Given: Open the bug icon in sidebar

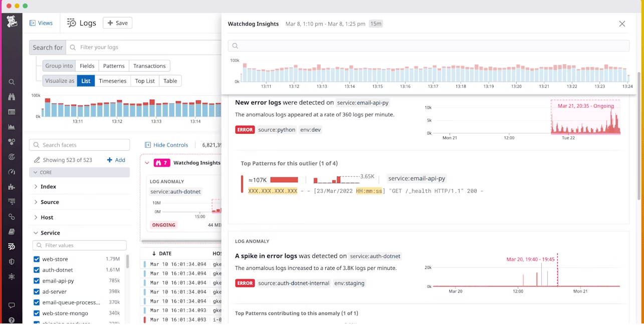Looking at the screenshot, I should 12,276.
